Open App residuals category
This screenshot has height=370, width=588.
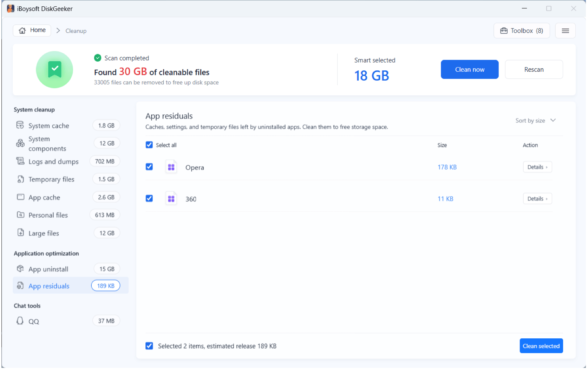click(x=71, y=286)
